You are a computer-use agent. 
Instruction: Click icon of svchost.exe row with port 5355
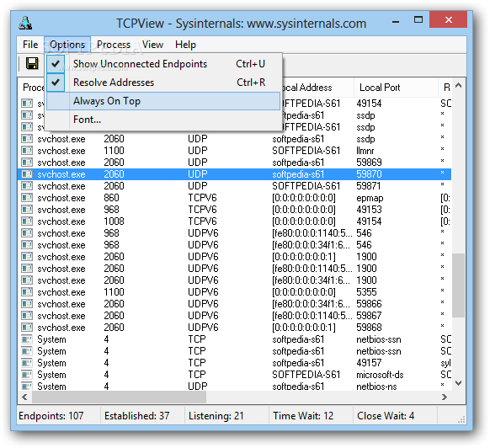[27, 292]
